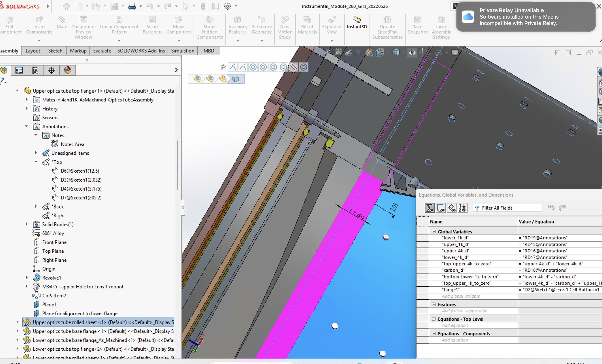Click the feature tree vertical scrollbar

178,165
